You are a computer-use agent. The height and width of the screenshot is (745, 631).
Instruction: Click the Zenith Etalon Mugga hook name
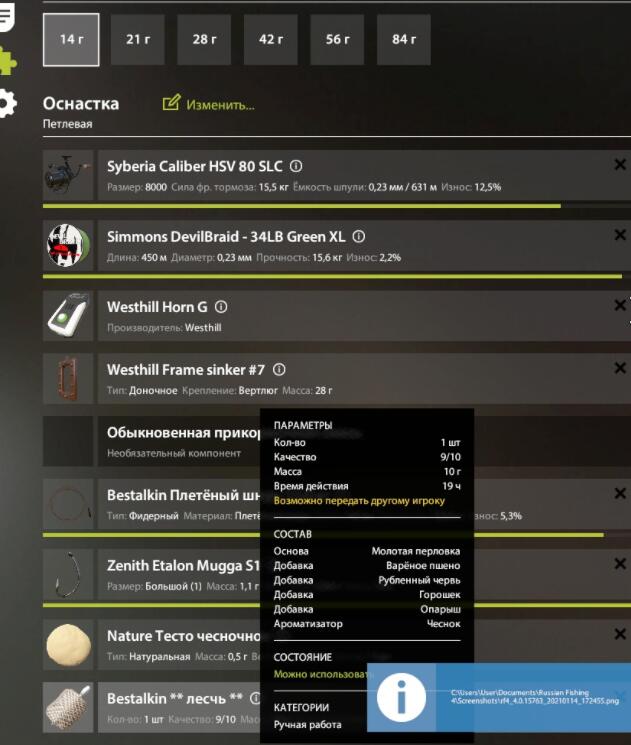(183, 566)
